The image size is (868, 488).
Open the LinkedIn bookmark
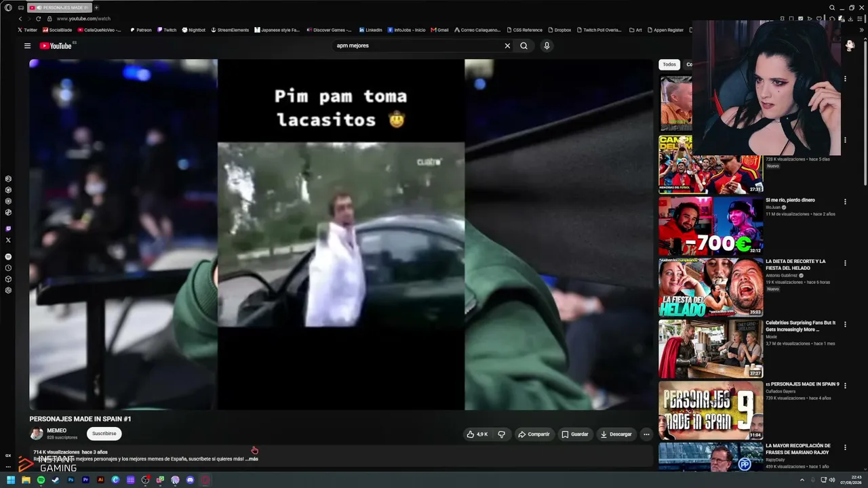(371, 30)
